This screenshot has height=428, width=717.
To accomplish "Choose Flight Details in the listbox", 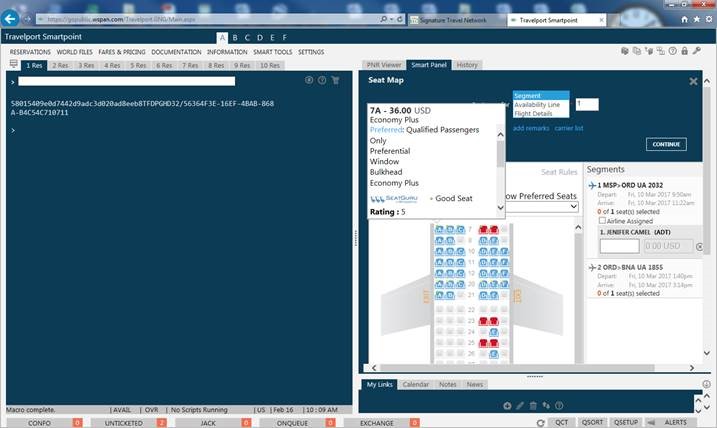I will (x=541, y=113).
